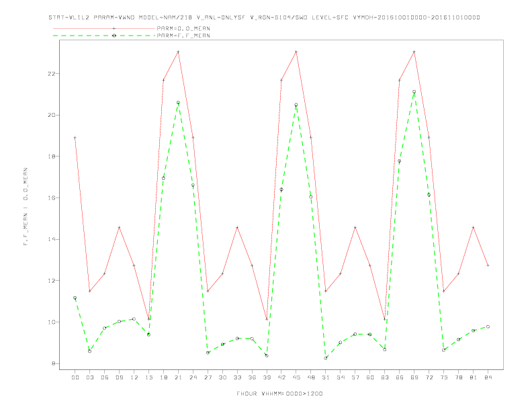The width and height of the screenshot is (532, 411).
Task: Click x-axis tick label 57
Action: [355, 377]
